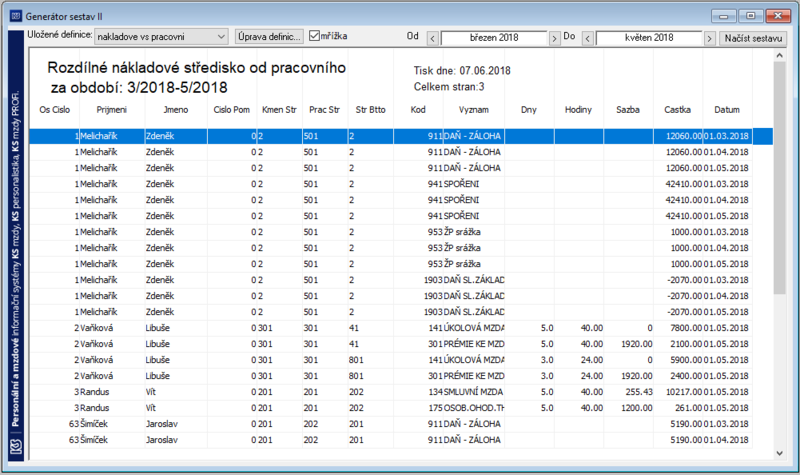Click the Cislo Pom column header
Image resolution: width=800 pixels, height=475 pixels.
(x=232, y=110)
